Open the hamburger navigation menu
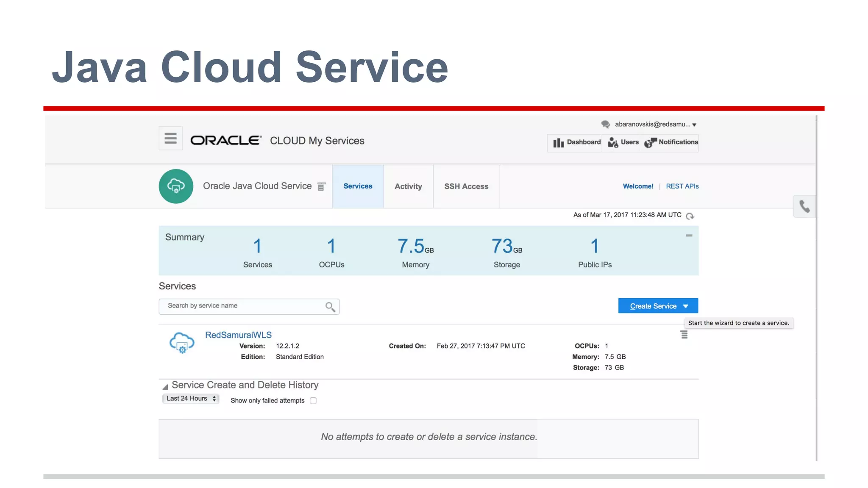This screenshot has height=488, width=868. coord(170,138)
